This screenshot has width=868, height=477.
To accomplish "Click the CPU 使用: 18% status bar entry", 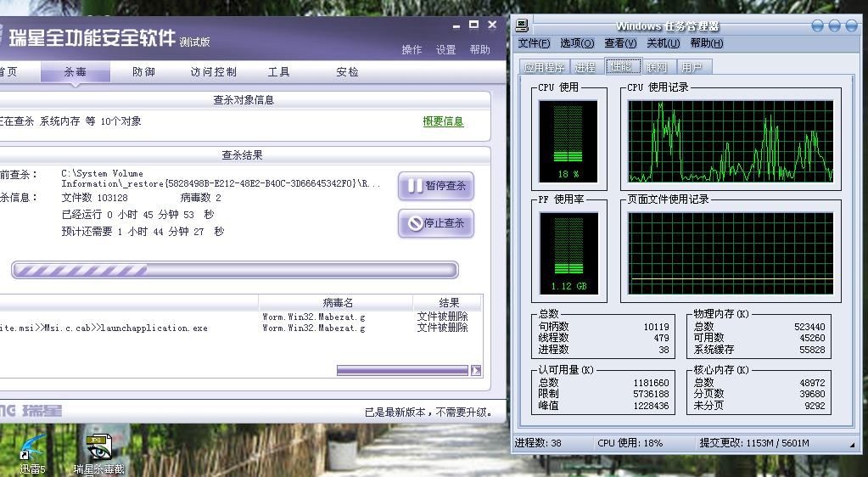I will click(x=630, y=443).
